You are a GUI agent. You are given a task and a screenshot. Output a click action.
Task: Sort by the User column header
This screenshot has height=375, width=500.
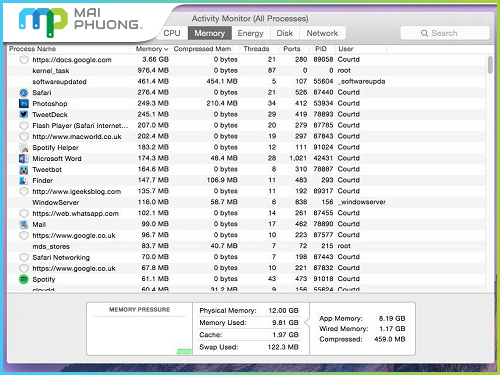[x=346, y=49]
